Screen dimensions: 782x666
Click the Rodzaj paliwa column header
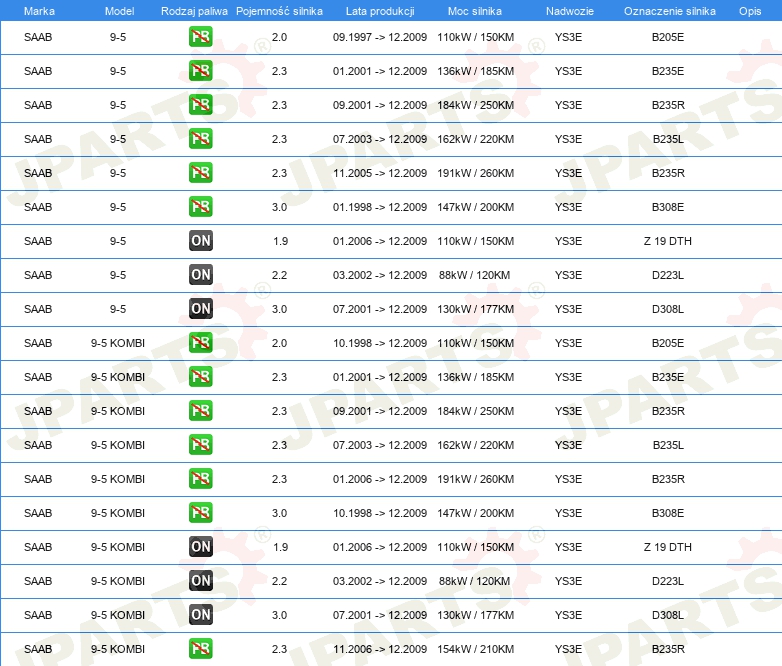tap(194, 11)
